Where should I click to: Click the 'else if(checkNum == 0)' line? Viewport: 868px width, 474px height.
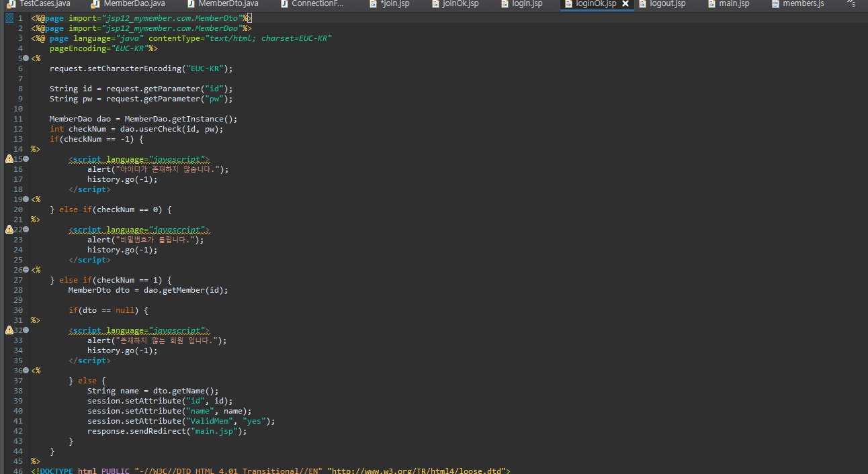tap(111, 209)
